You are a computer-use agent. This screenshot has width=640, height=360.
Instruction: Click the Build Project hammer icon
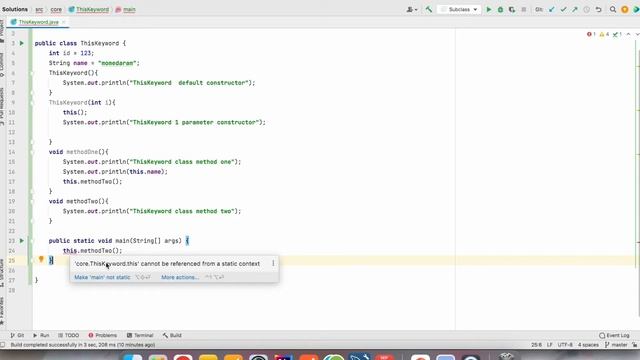click(429, 9)
